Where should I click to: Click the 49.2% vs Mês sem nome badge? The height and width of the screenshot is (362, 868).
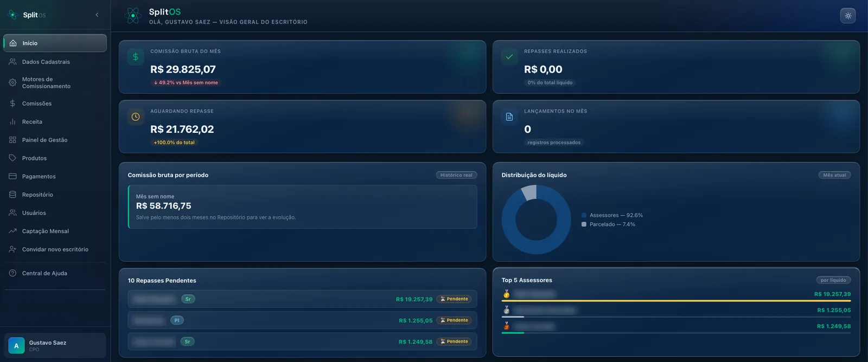coord(186,83)
